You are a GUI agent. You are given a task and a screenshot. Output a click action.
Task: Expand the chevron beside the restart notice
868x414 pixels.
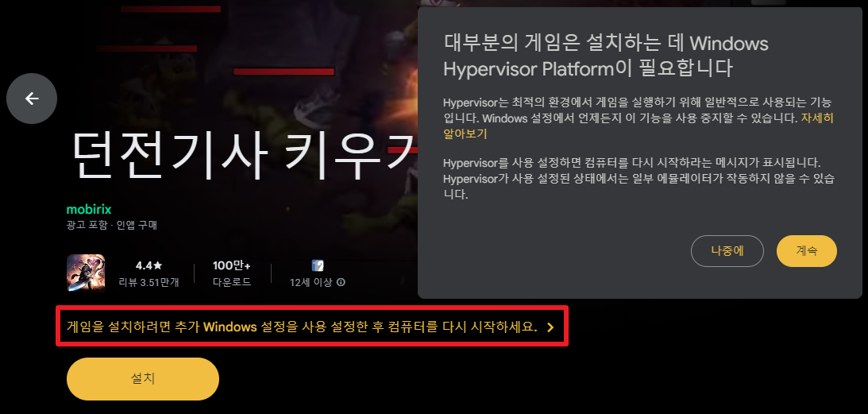pyautogui.click(x=550, y=327)
